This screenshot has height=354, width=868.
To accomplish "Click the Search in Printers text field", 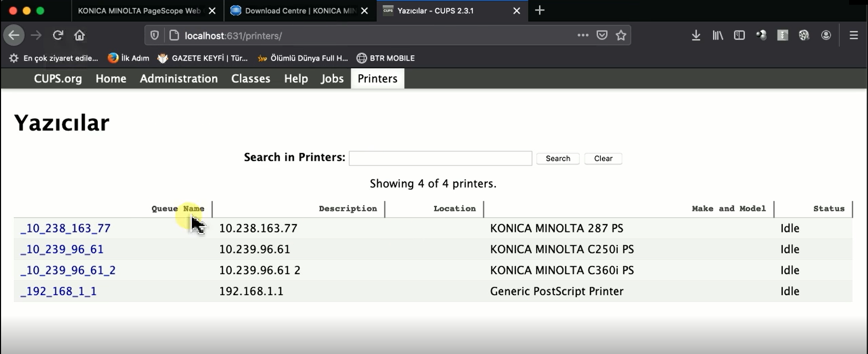I will 440,158.
